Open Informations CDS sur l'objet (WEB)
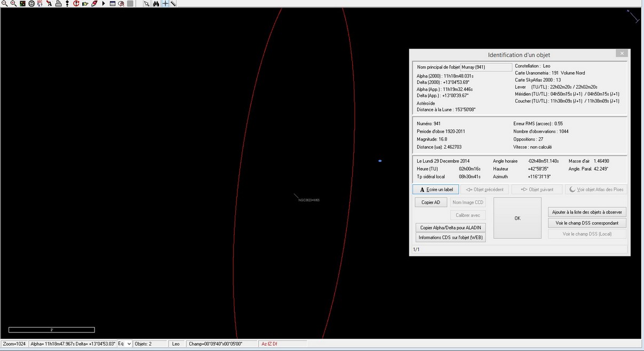Viewport: 644px width, 351px height. [450, 237]
